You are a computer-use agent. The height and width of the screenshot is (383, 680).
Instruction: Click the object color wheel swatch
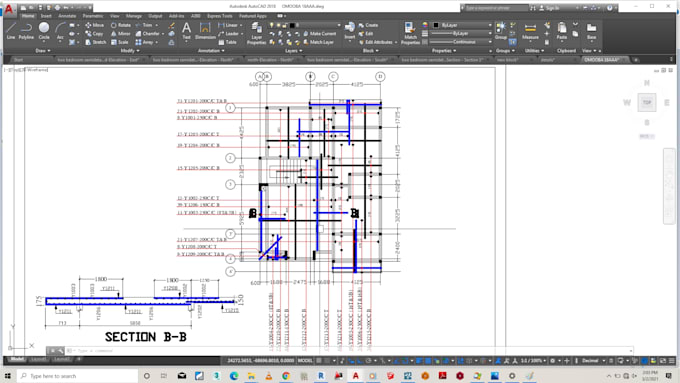[x=425, y=25]
